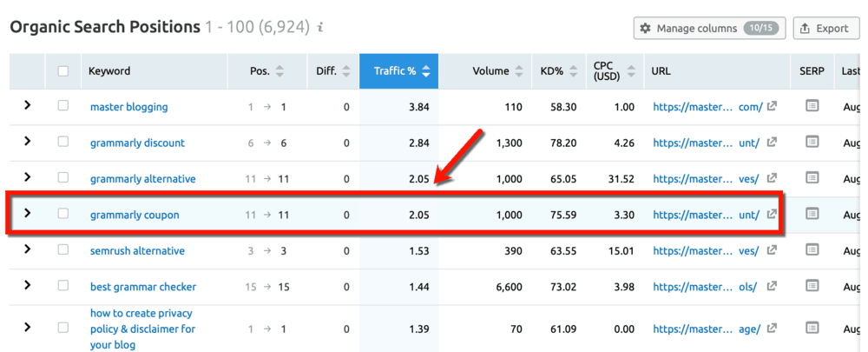Sort by the Volume column arrows
The height and width of the screenshot is (352, 868).
point(519,71)
